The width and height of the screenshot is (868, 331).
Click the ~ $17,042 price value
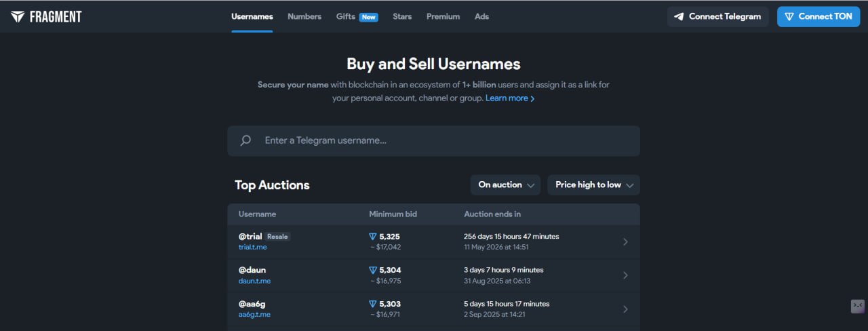click(385, 247)
